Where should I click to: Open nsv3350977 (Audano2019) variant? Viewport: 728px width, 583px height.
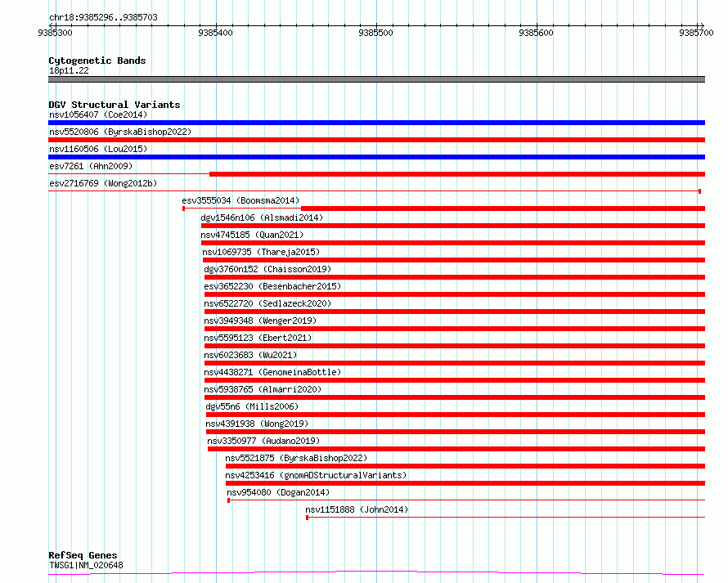[263, 441]
